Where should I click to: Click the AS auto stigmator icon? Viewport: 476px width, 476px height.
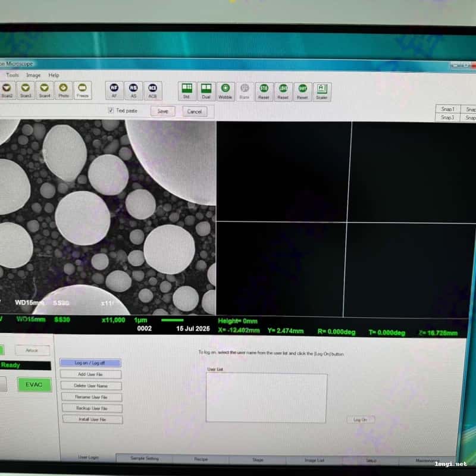(x=133, y=89)
